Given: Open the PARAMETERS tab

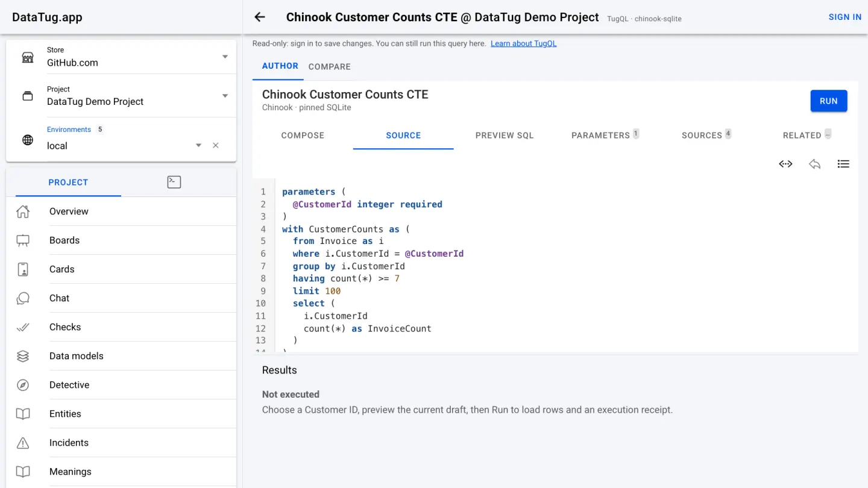Looking at the screenshot, I should point(605,136).
